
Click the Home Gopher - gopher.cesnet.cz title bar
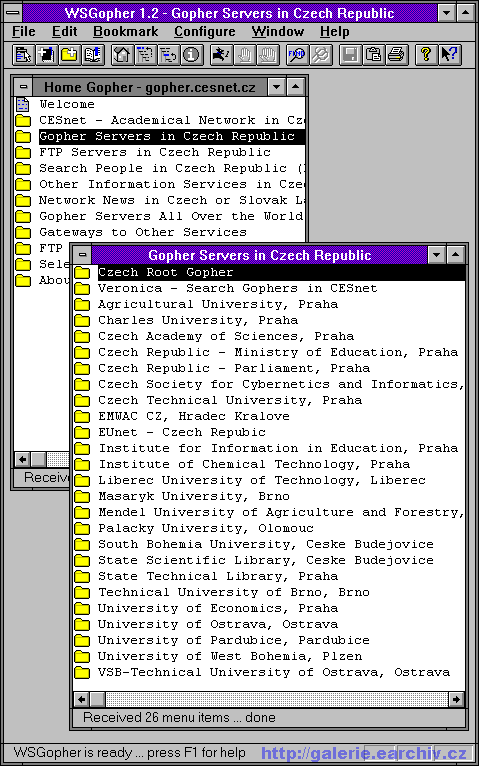(149, 87)
